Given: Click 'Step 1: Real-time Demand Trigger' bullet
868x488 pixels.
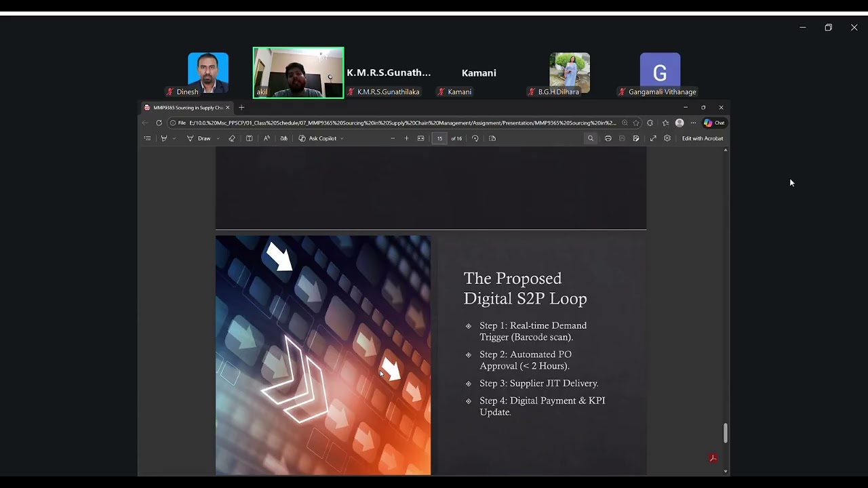Looking at the screenshot, I should (533, 331).
